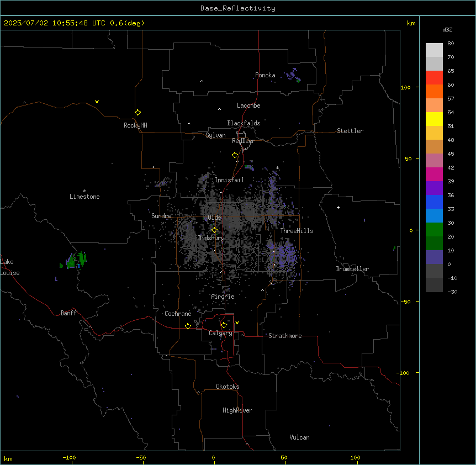This screenshot has width=476, height=465.
Task: Click the Blackfalds label
Action: (x=244, y=123)
